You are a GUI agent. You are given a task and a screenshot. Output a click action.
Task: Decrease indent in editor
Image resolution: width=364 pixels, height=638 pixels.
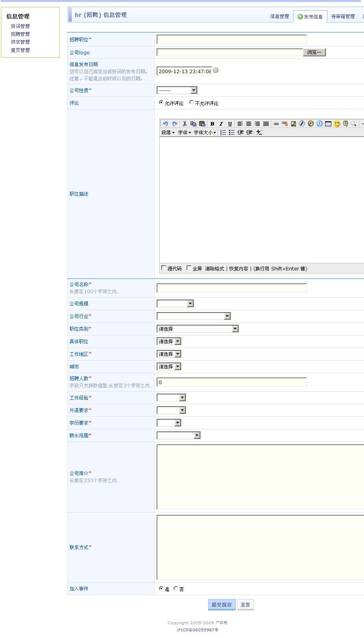click(x=240, y=133)
